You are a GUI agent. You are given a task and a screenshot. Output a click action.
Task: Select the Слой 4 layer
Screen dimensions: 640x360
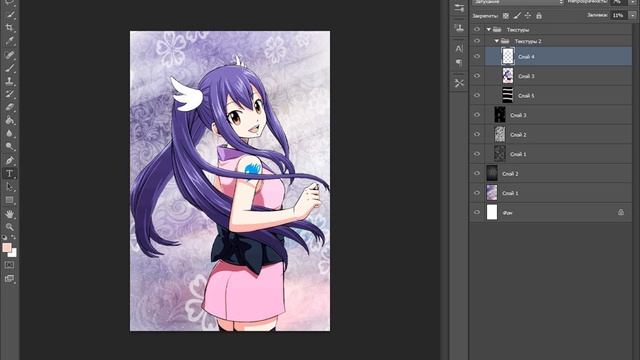point(558,56)
